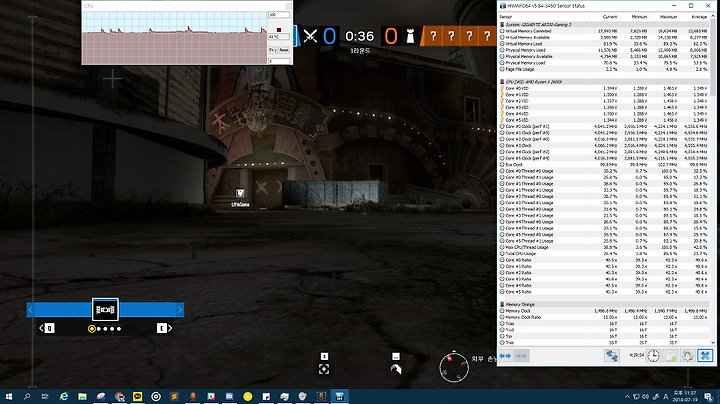Click HWiNFO collapse columns grey arrows button

point(521,356)
